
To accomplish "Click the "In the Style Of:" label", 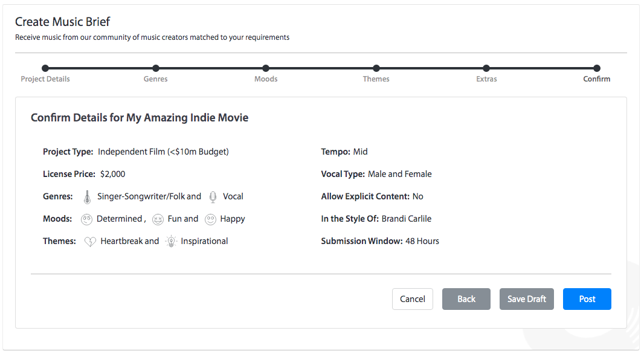I will [x=350, y=219].
